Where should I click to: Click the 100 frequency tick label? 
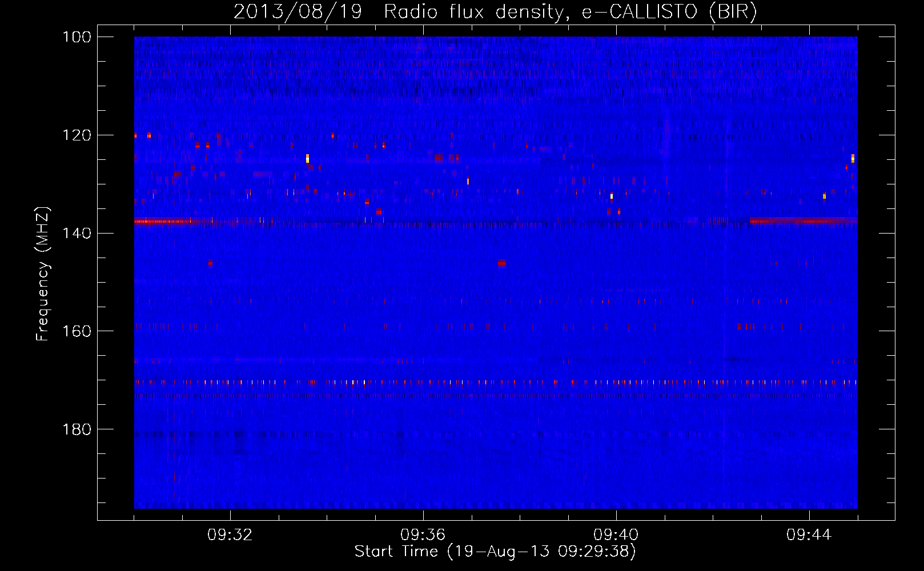click(77, 37)
